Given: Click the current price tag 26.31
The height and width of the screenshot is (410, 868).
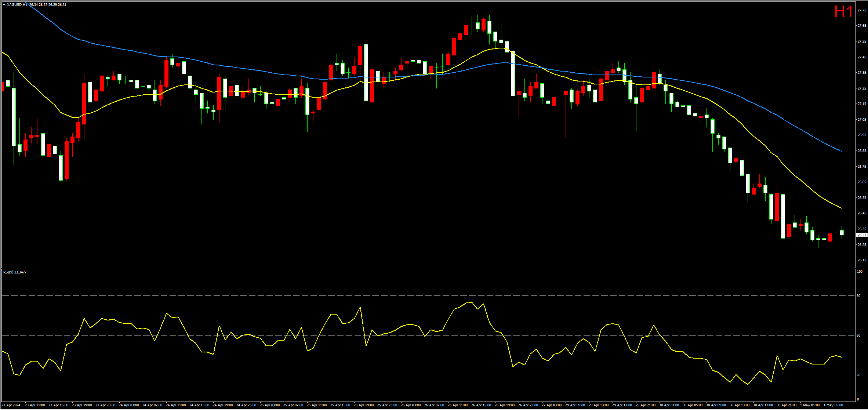Looking at the screenshot, I should click(862, 235).
